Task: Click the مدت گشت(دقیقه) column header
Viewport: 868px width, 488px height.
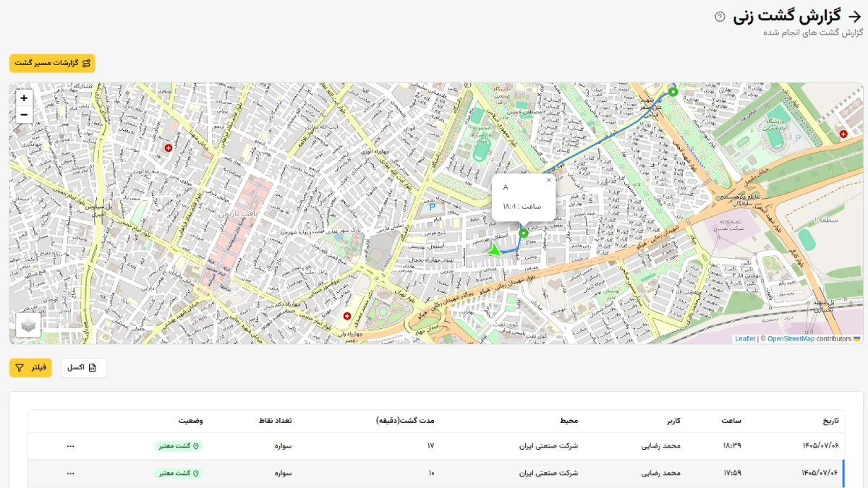Action: 406,421
